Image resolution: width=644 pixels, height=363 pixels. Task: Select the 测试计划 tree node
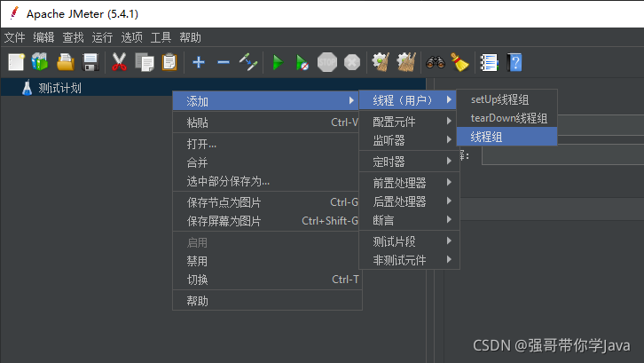point(60,88)
